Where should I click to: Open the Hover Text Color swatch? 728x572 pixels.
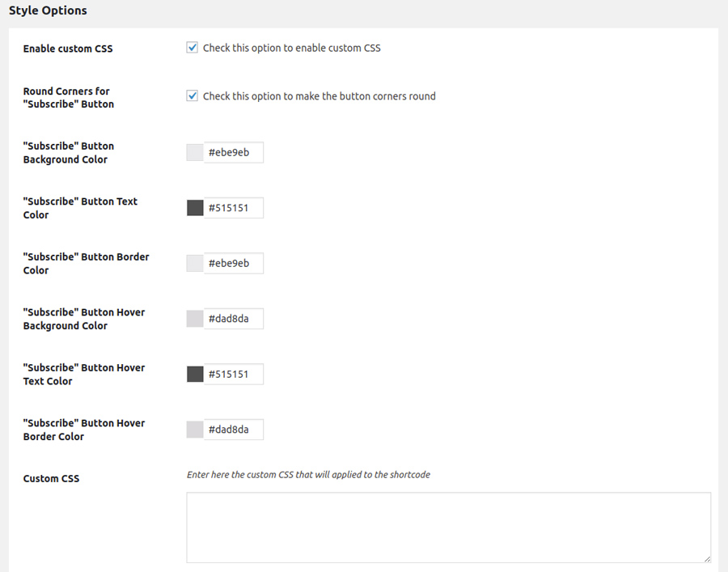pyautogui.click(x=195, y=375)
